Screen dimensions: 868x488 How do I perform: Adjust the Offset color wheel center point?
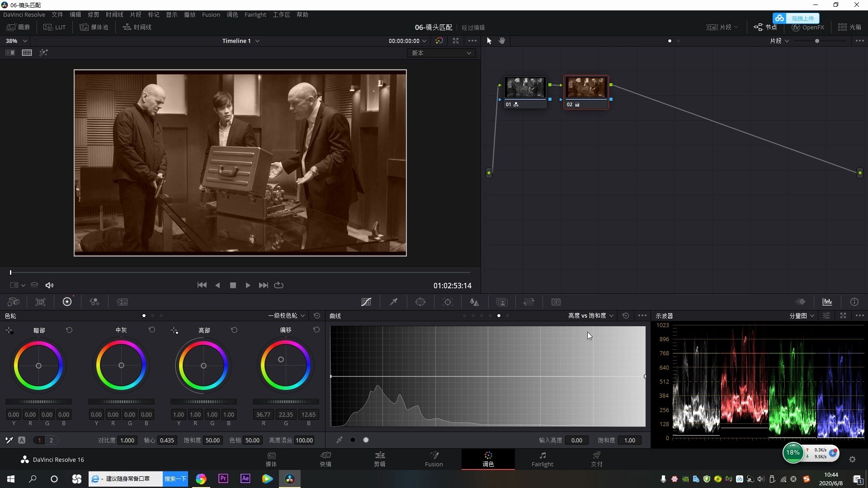[x=281, y=360]
